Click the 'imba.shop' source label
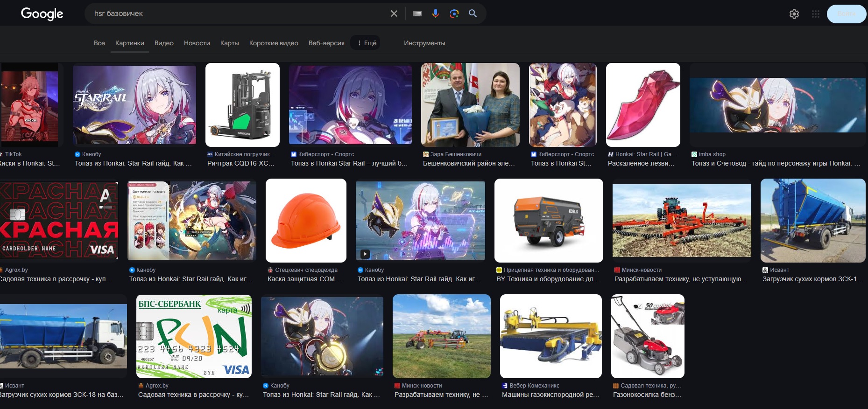 [712, 154]
